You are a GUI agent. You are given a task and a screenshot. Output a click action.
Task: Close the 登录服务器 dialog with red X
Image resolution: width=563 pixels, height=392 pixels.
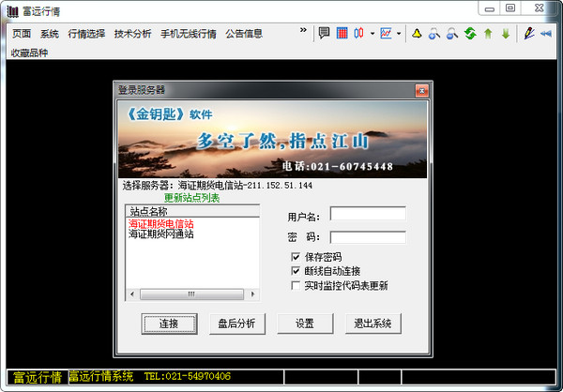[422, 91]
